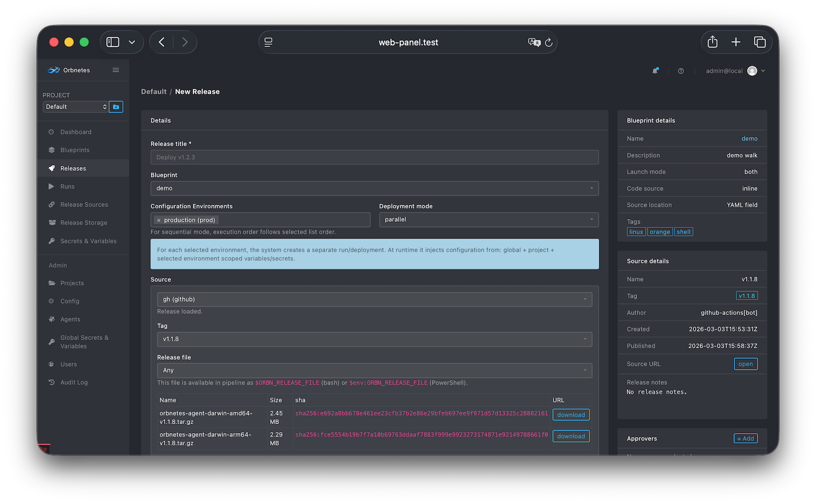Click the Runs sidebar icon
This screenshot has width=816, height=504.
coord(53,186)
